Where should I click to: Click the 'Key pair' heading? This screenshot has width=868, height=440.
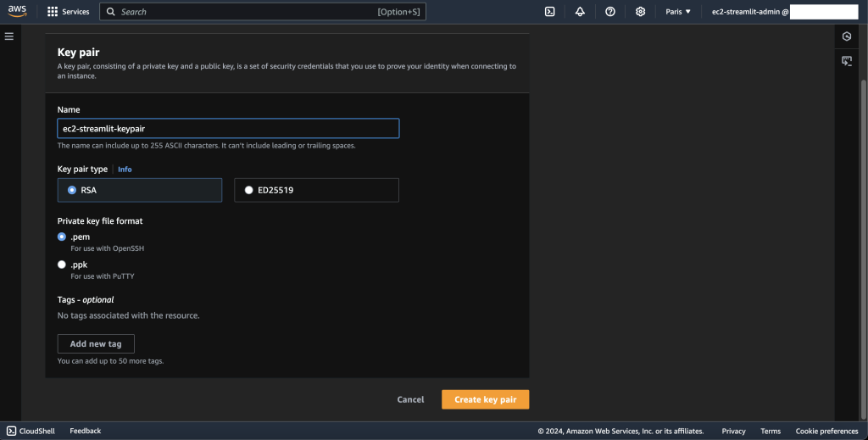coord(79,52)
